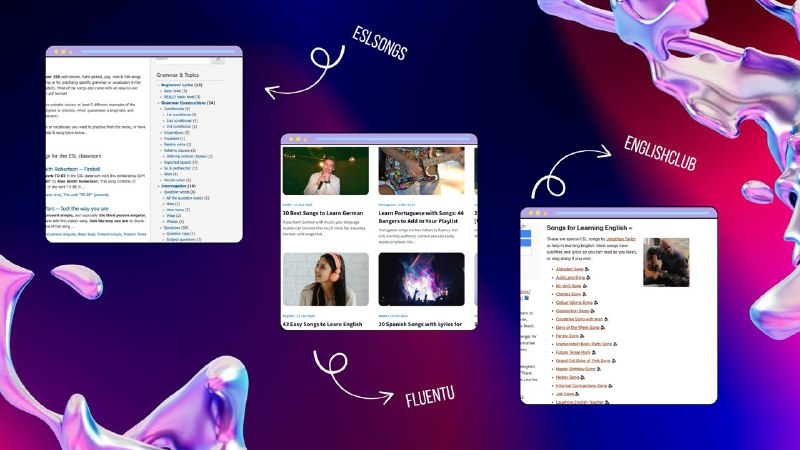The width and height of the screenshot is (800, 450).
Task: Open 'Just the way you are' song post
Action: click(77, 209)
